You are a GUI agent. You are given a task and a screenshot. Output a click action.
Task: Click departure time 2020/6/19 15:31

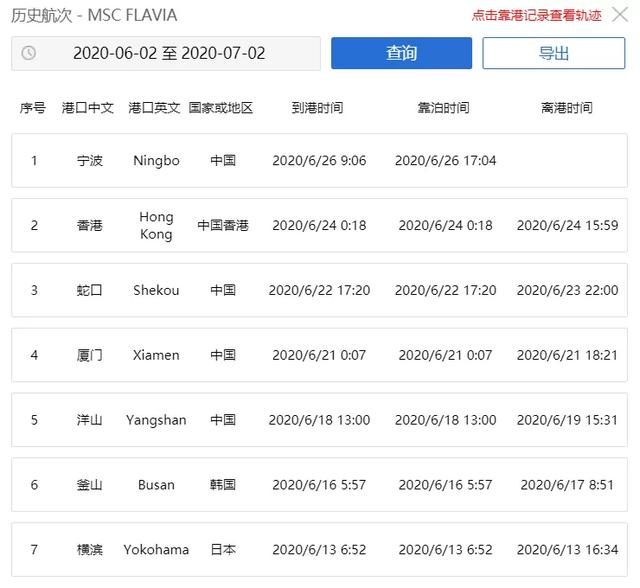pyautogui.click(x=567, y=420)
